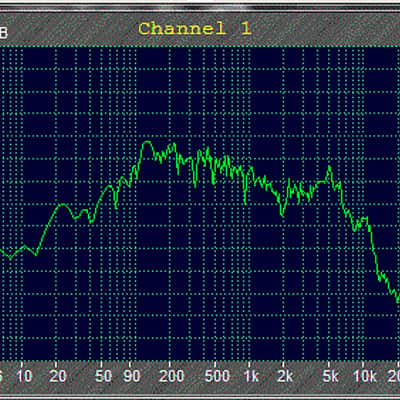The image size is (400, 400).
Task: Click the tick mark above the 200 label
Action: coord(170,364)
